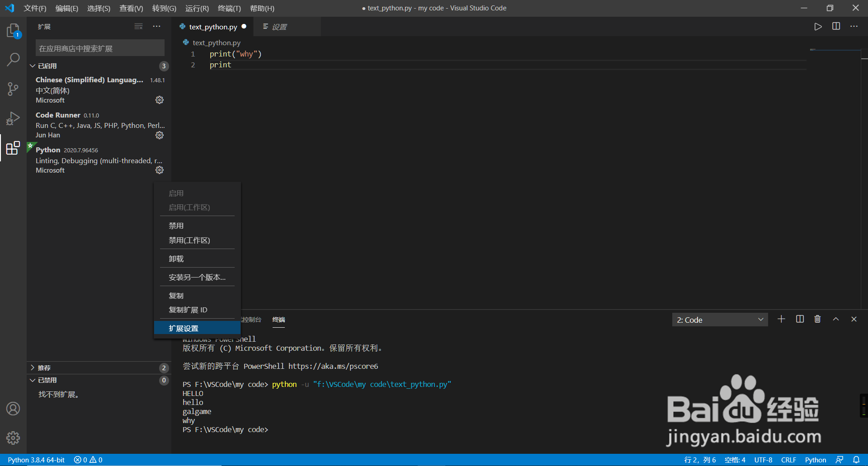Maximize the panel with up chevron

(x=836, y=319)
